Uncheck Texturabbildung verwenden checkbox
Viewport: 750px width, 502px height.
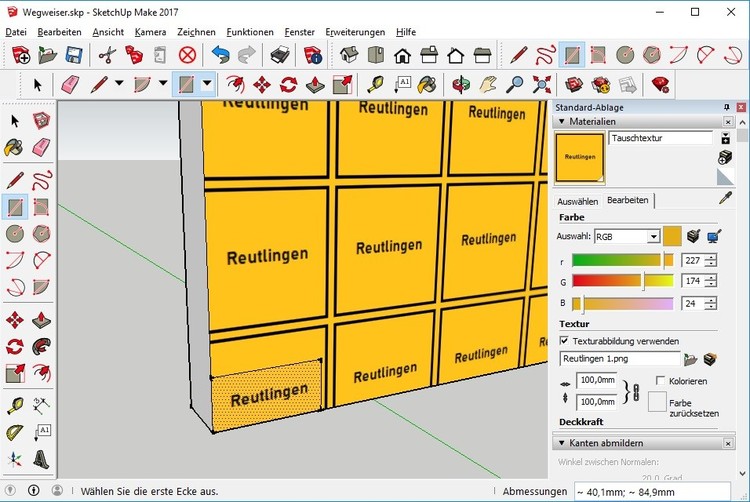click(x=564, y=341)
